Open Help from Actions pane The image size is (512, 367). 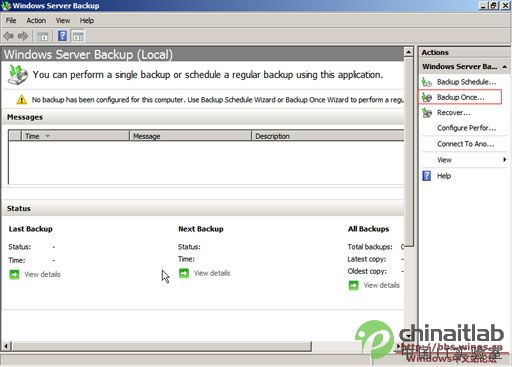(x=444, y=176)
